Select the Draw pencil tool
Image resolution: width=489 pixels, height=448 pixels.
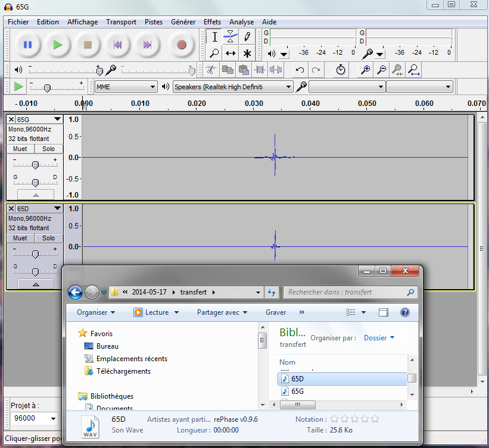point(247,37)
